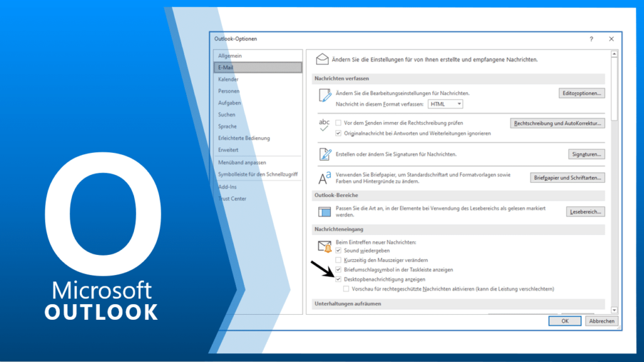Click Signaturen button

[x=586, y=154]
